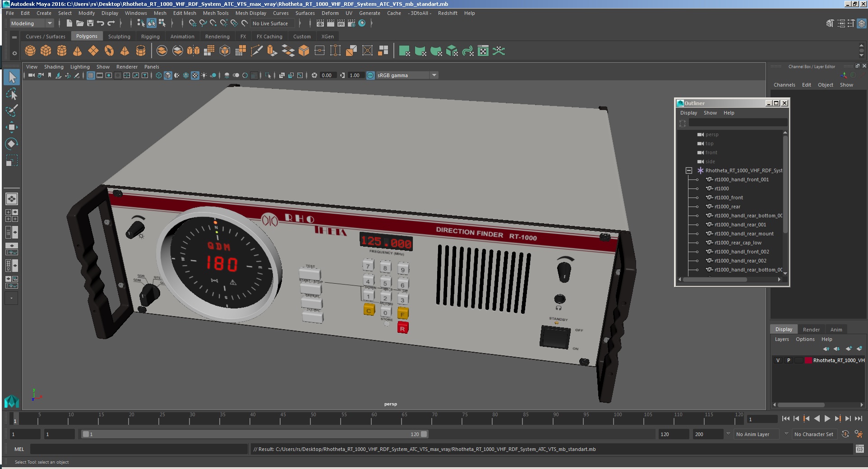The width and height of the screenshot is (868, 469).
Task: Create a polygon cube from shelf
Action: pos(46,51)
